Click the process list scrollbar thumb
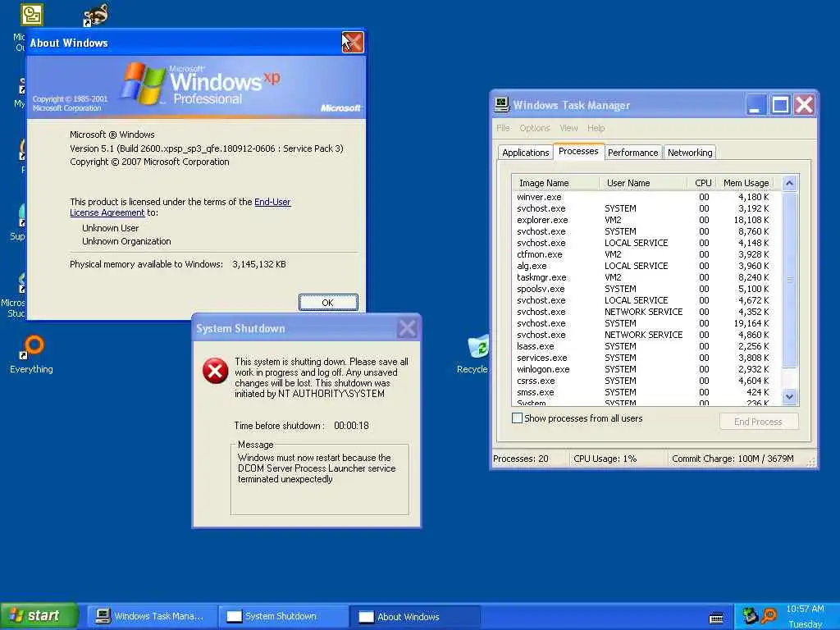Image resolution: width=840 pixels, height=630 pixels. 790,281
